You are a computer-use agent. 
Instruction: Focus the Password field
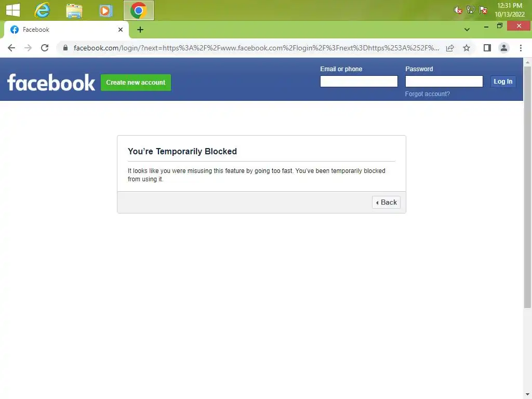tap(444, 82)
